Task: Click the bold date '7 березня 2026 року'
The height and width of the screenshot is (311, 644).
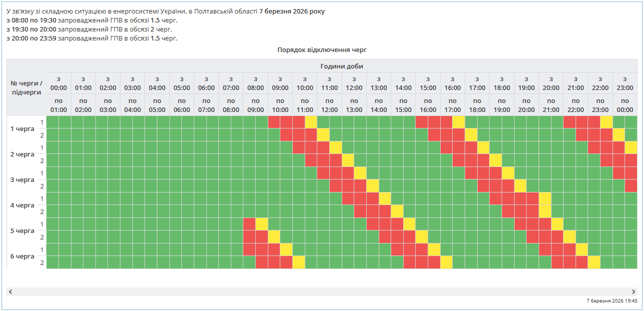Action: 291,11
